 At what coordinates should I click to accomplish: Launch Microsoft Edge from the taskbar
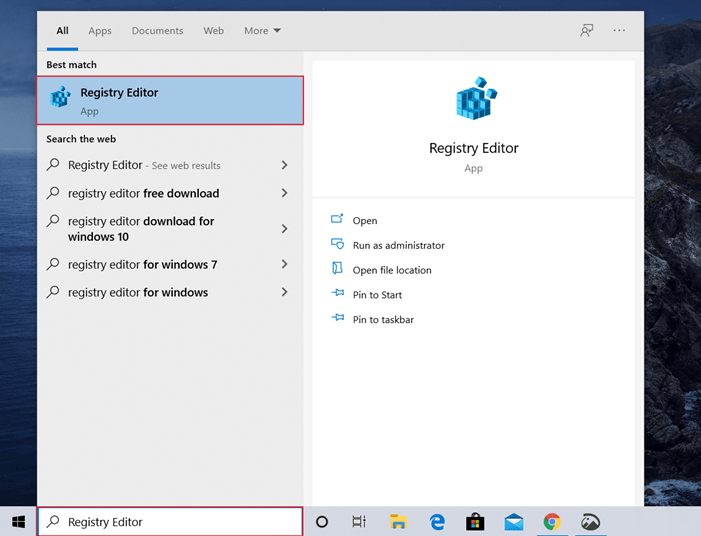click(x=437, y=522)
